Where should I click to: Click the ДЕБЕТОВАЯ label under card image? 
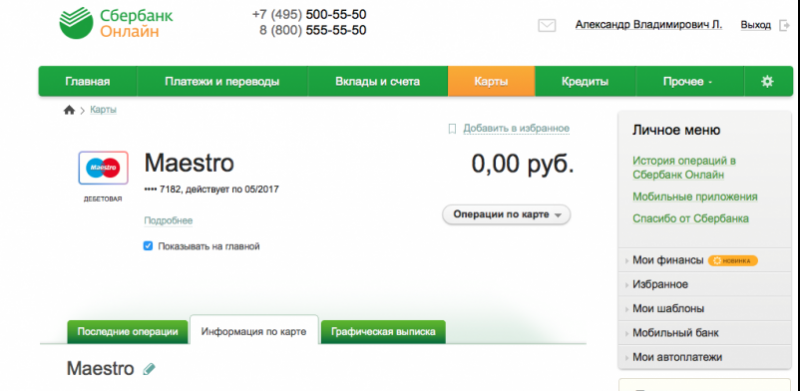click(103, 200)
